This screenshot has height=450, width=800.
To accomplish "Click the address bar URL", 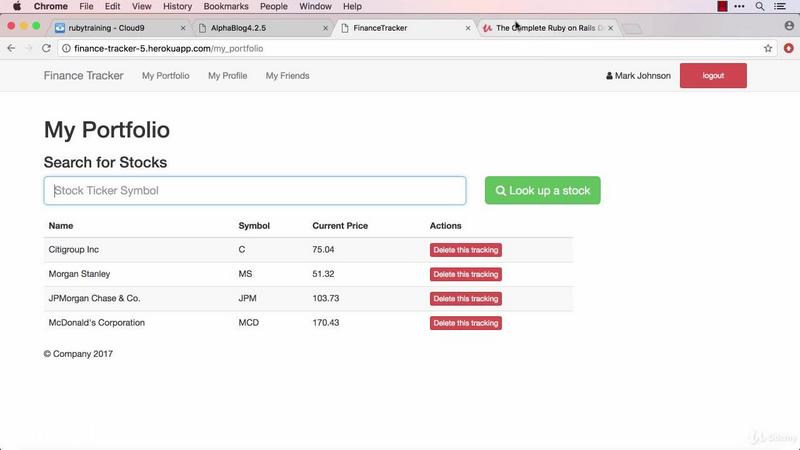I will (168, 48).
